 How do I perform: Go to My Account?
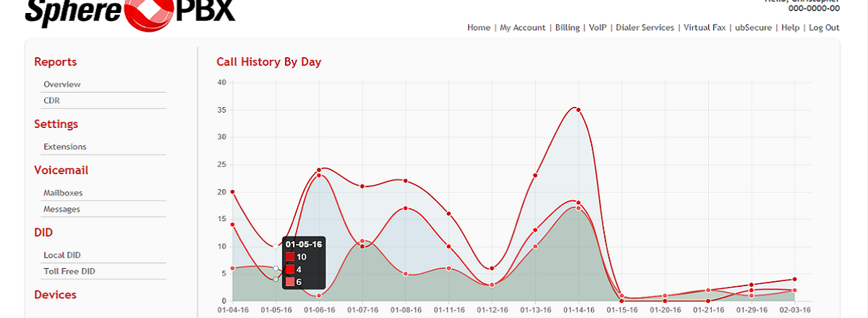click(x=523, y=27)
